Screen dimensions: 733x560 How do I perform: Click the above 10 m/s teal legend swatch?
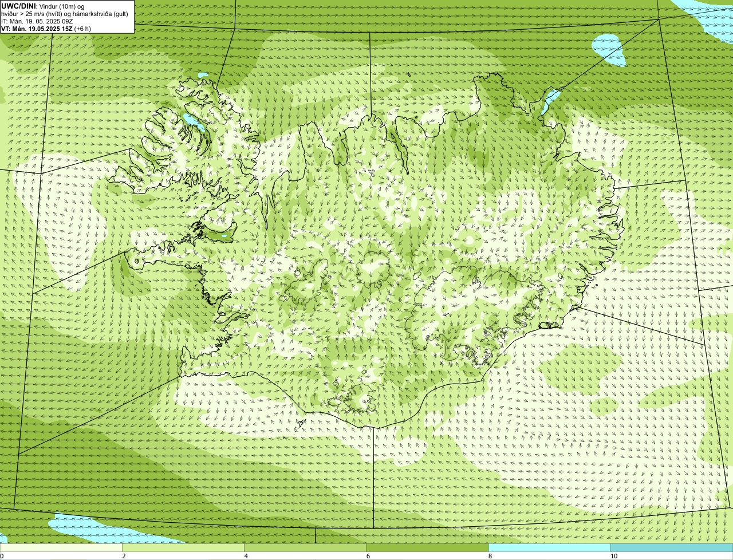(x=672, y=547)
